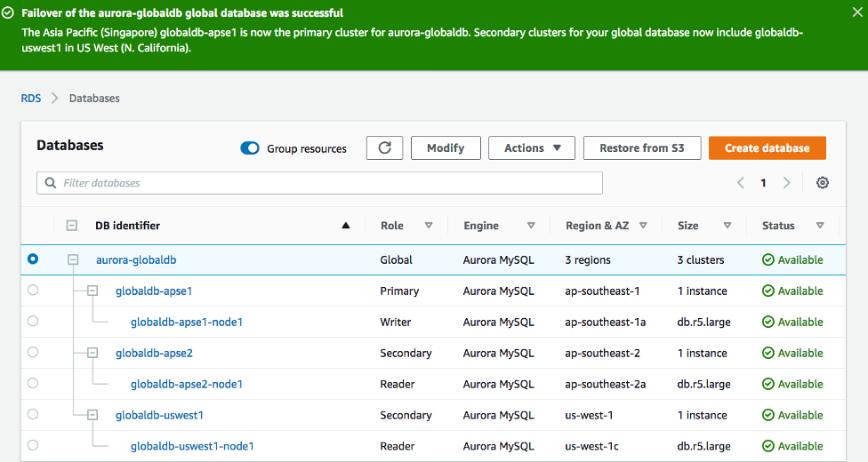This screenshot has width=868, height=462.
Task: Sort by Region & AZ column arrow
Action: [x=643, y=225]
